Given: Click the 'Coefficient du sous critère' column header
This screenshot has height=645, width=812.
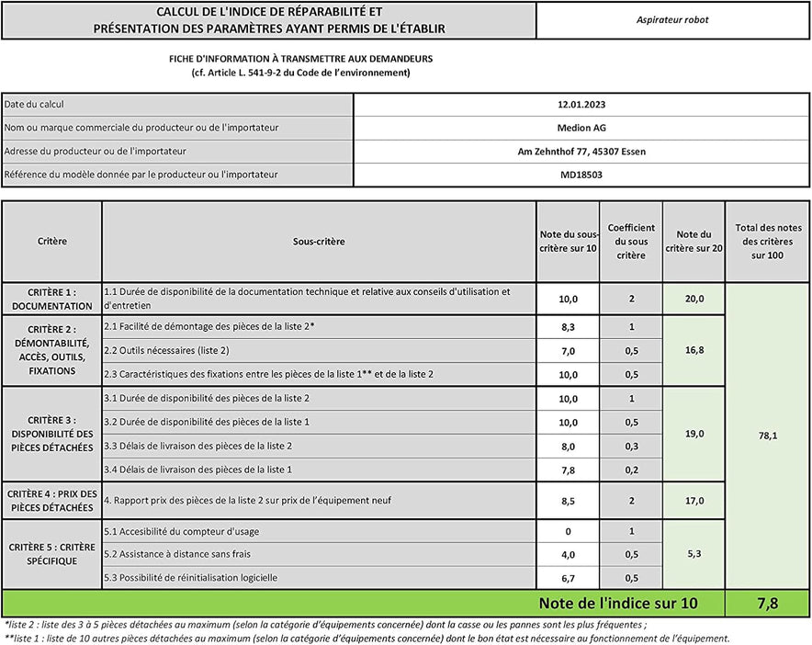Looking at the screenshot, I should 631,241.
